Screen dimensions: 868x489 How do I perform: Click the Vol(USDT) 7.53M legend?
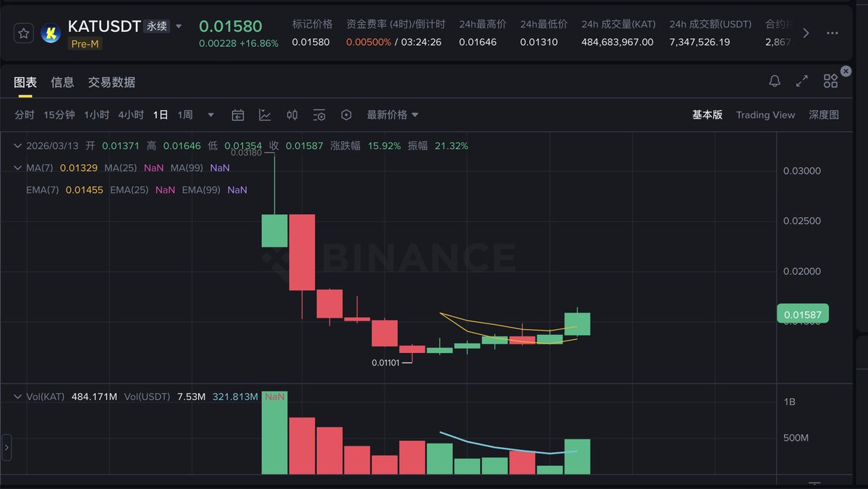(165, 396)
